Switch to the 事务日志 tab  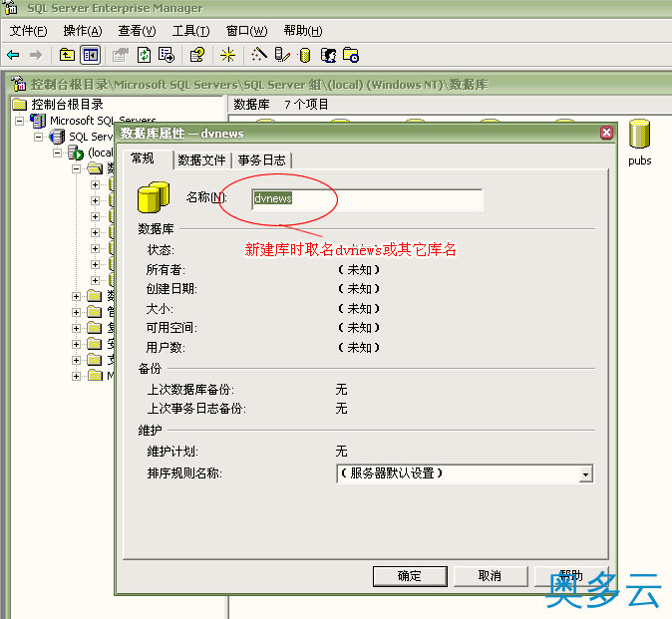click(x=261, y=160)
